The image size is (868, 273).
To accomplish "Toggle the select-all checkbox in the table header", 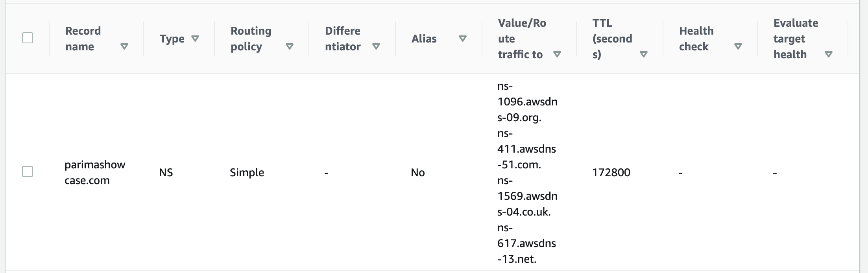I will [x=28, y=38].
